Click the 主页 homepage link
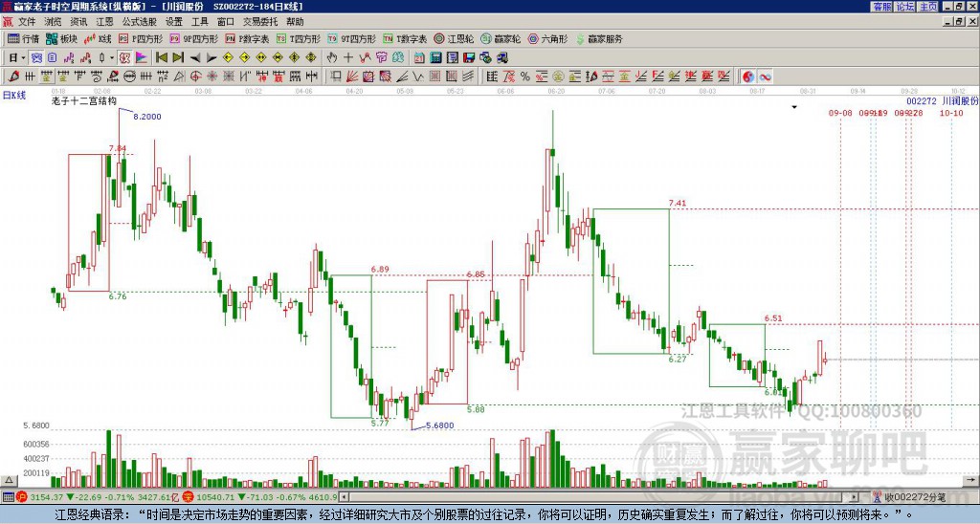Image resolution: width=980 pixels, height=524 pixels. (927, 7)
